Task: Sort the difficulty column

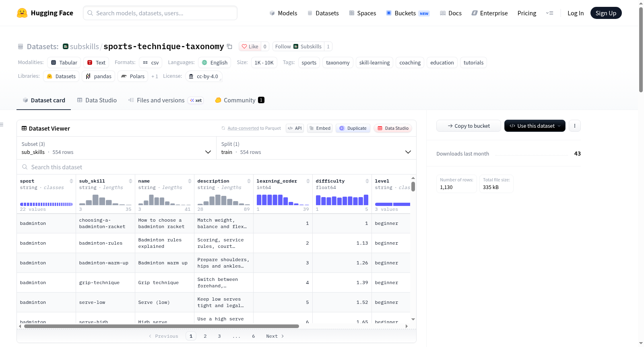Action: [x=367, y=181]
